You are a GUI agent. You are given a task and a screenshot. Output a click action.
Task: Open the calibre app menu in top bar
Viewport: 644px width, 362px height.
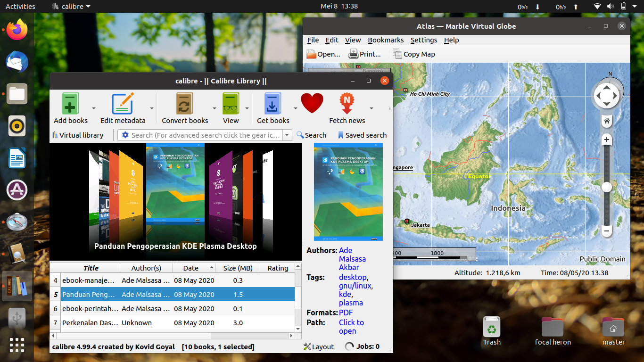pyautogui.click(x=71, y=7)
